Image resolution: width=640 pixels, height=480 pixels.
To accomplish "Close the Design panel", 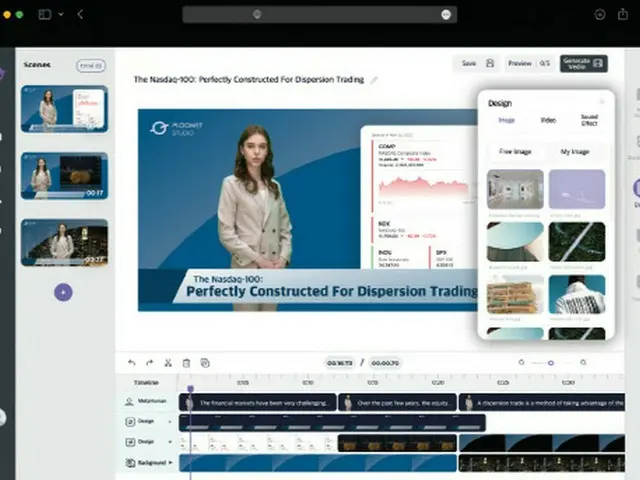I will 602,102.
